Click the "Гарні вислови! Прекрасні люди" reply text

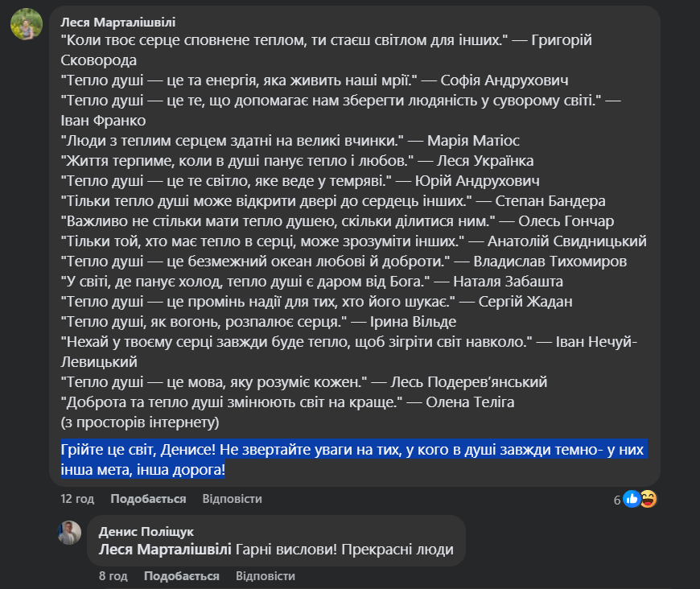[345, 550]
